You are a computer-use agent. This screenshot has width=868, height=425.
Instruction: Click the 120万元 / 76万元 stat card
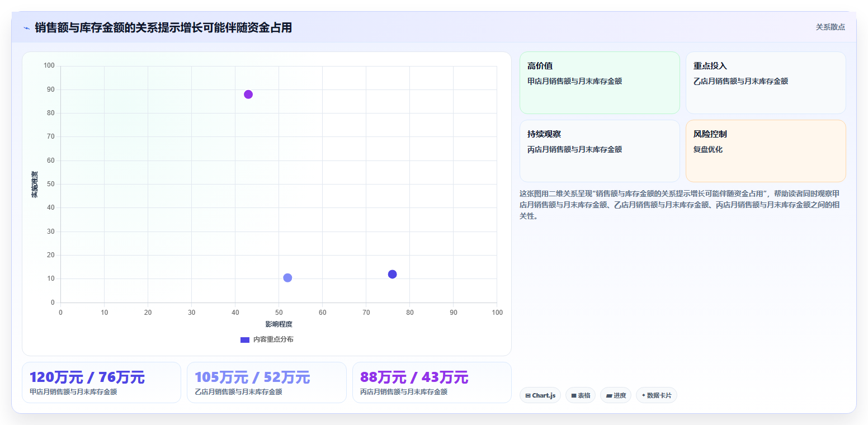(101, 382)
